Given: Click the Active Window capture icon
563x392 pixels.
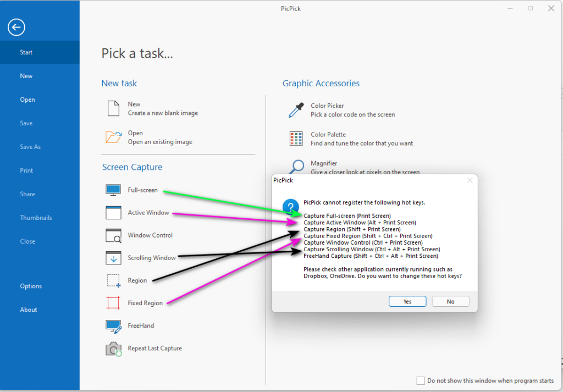Looking at the screenshot, I should (113, 213).
